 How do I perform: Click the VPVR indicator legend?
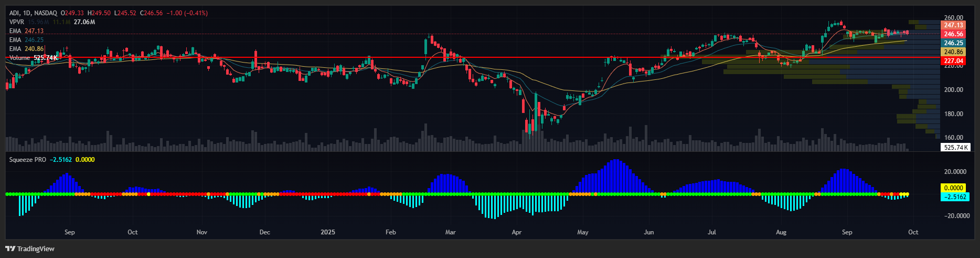click(17, 22)
